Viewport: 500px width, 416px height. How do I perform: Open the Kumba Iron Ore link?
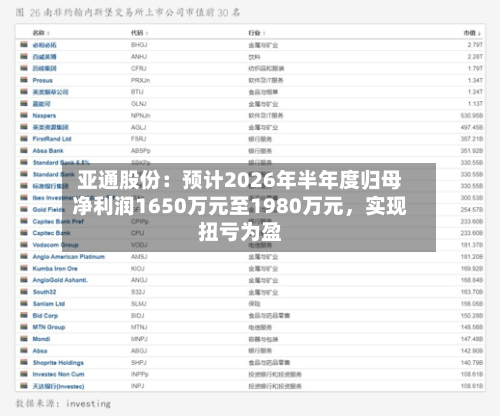pos(55,268)
